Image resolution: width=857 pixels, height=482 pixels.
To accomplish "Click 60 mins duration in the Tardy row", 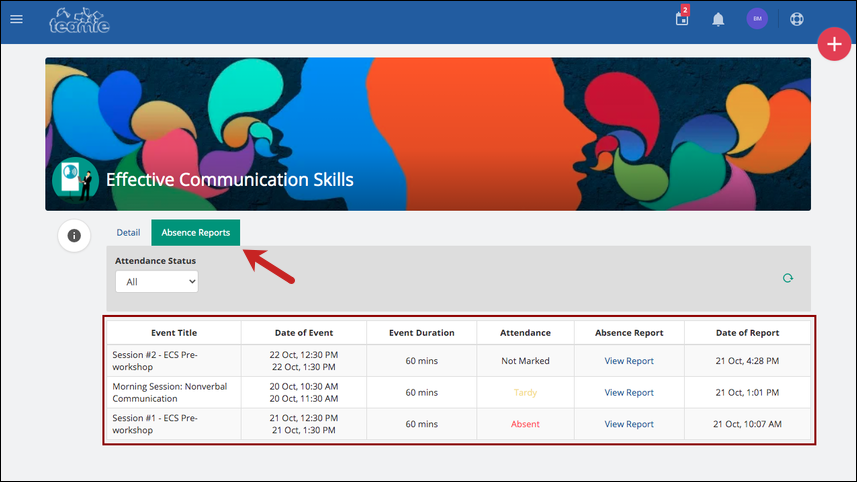I will 421,392.
